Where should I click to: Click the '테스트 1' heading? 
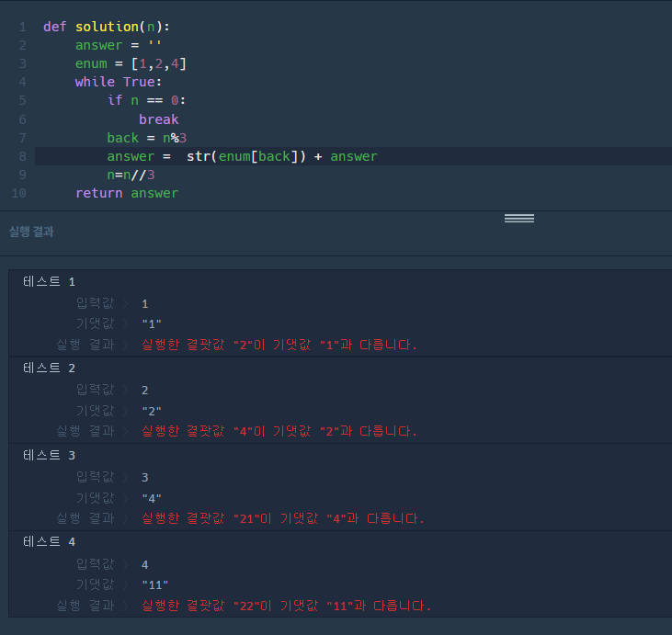click(x=49, y=281)
